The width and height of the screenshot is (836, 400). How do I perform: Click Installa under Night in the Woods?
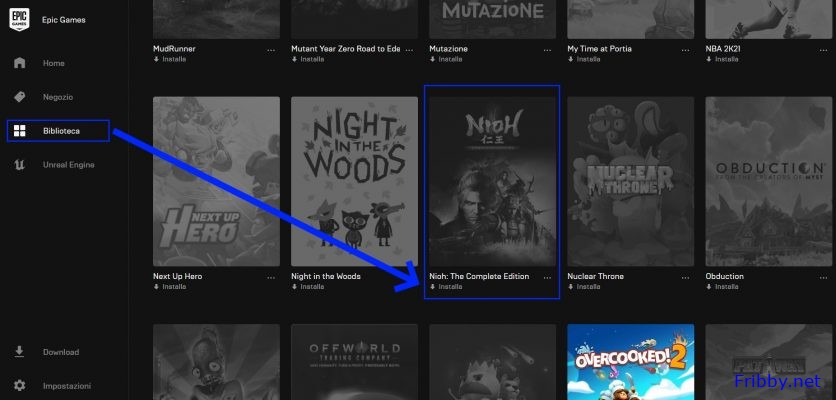point(312,287)
